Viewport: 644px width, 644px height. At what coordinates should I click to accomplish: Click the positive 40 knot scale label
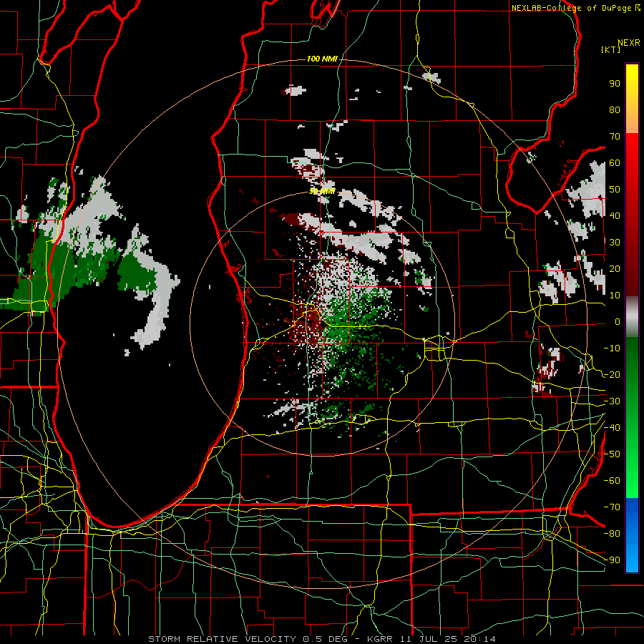(615, 215)
